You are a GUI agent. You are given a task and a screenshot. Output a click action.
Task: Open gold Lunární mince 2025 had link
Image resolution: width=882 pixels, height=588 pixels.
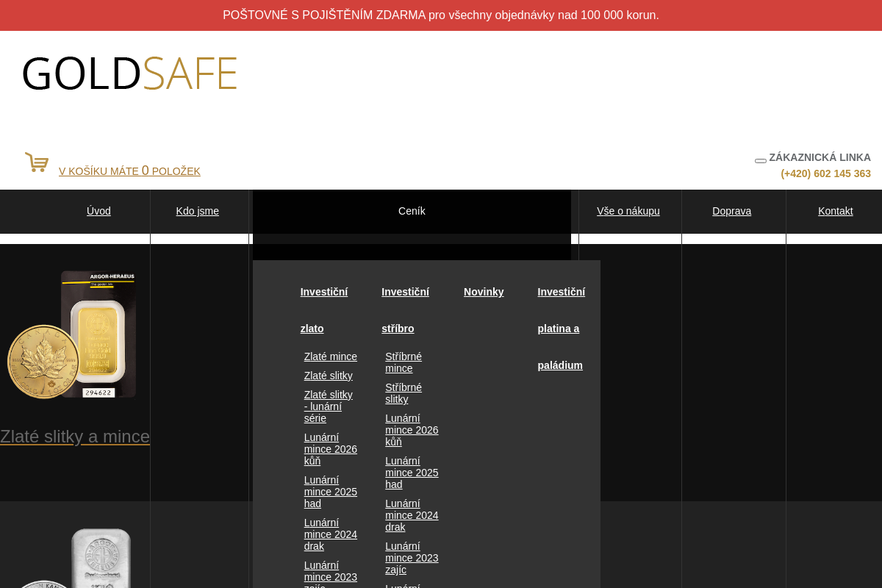[x=331, y=492]
